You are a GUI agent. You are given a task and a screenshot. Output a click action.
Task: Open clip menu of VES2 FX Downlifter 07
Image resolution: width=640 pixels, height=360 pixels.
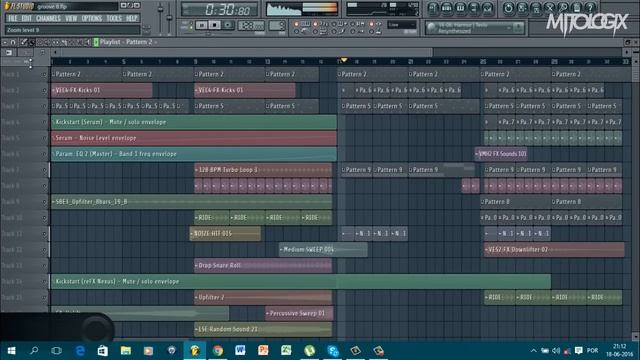486,249
